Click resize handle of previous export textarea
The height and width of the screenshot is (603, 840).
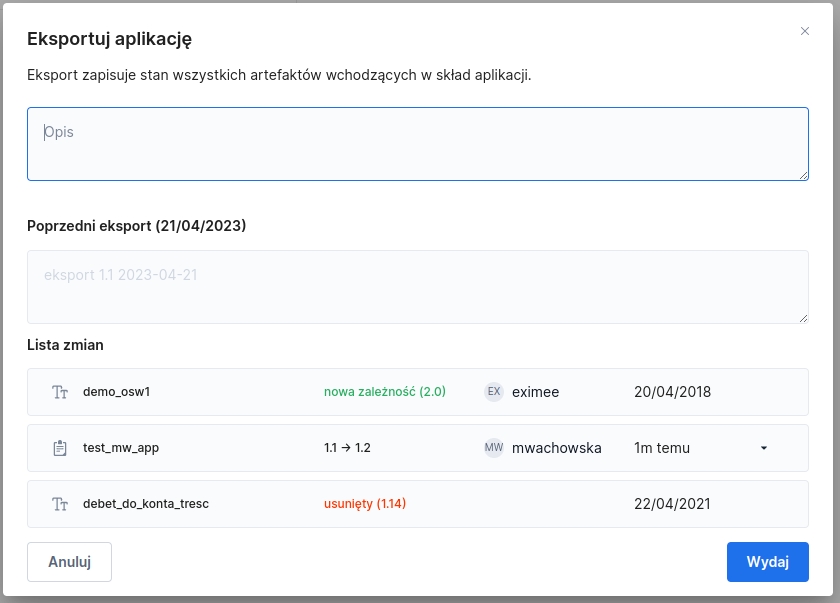click(x=803, y=318)
